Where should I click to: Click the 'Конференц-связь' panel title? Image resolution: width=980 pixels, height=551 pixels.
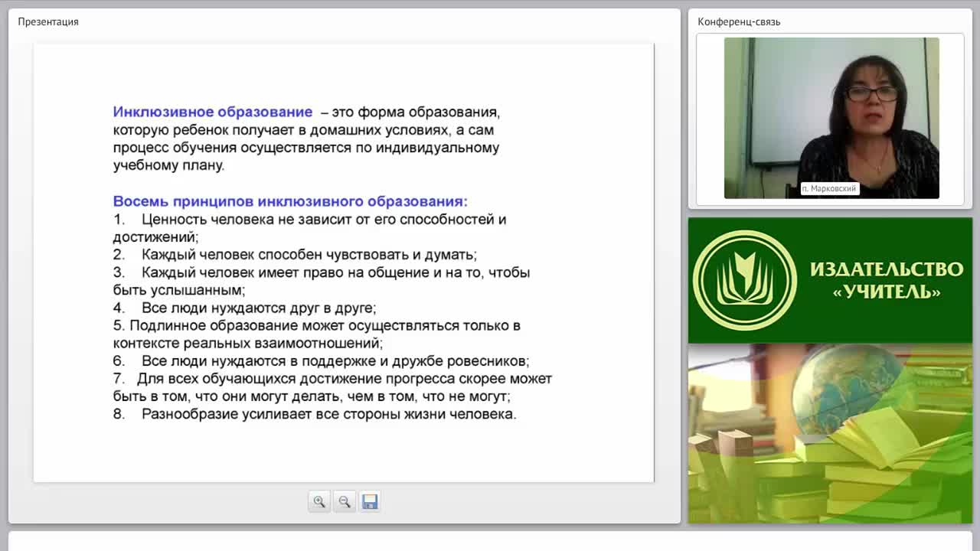739,21
